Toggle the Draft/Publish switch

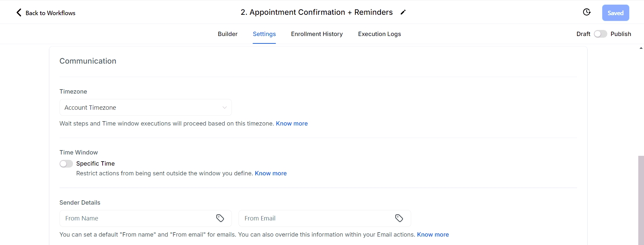point(600,34)
